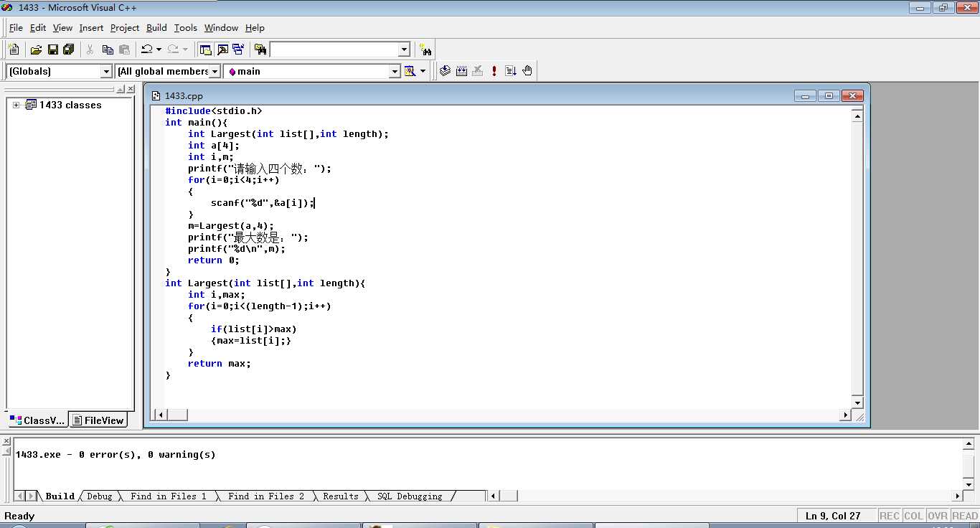Click the code editor scroll-down arrow

click(857, 402)
